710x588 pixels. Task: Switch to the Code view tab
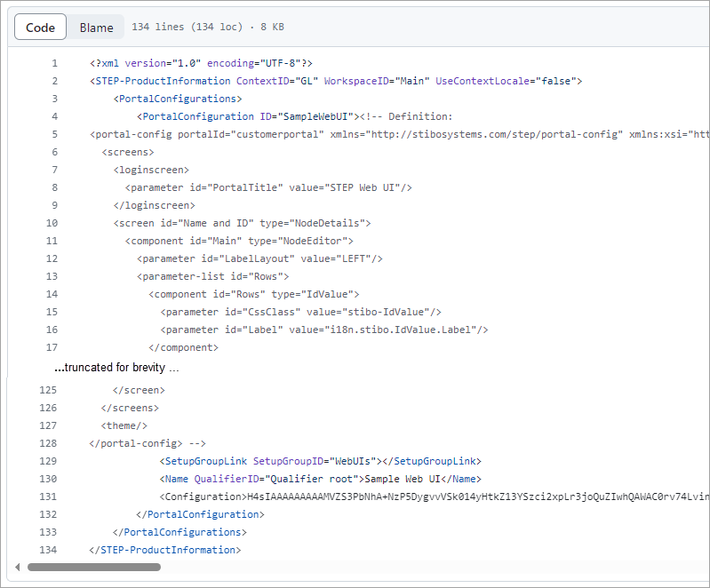[40, 28]
